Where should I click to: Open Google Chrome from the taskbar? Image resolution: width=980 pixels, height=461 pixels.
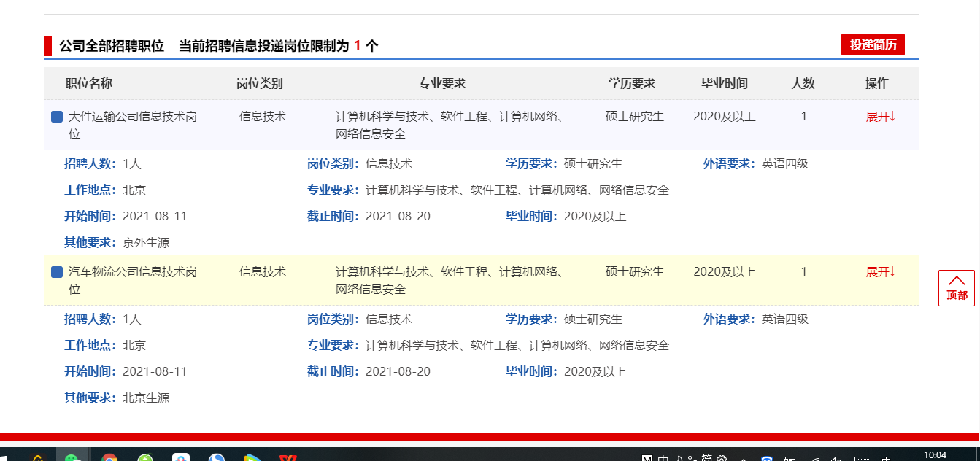coord(109,457)
